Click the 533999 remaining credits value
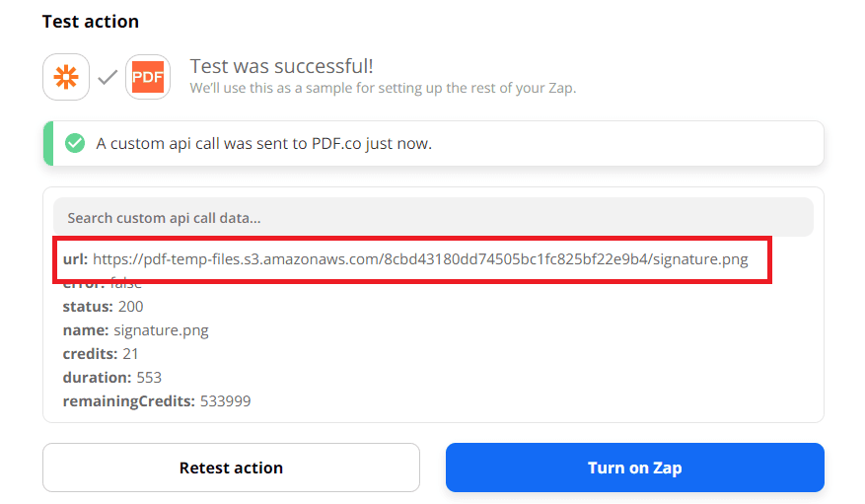Viewport: 865px width, 504px height. coord(225,401)
